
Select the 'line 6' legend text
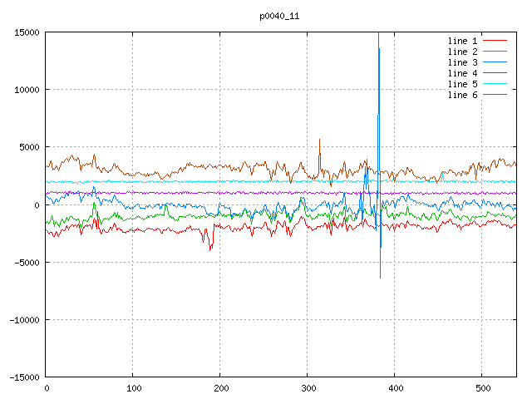[x=462, y=95]
